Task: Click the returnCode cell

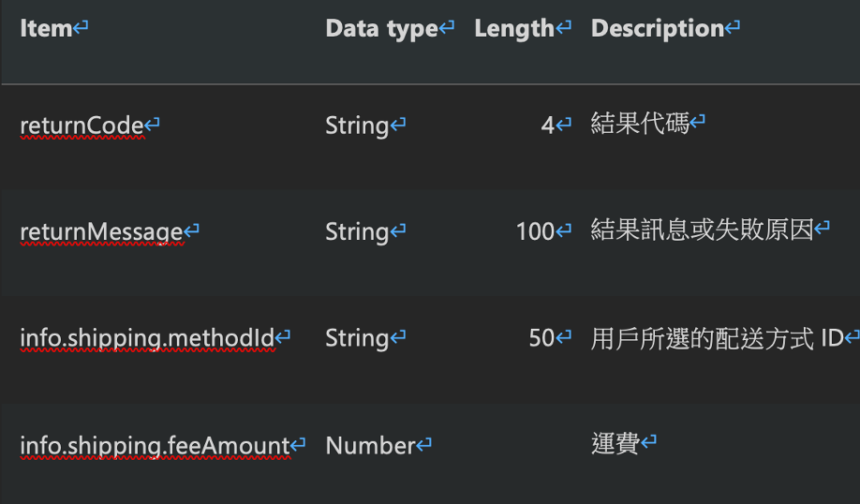Action: click(x=82, y=126)
